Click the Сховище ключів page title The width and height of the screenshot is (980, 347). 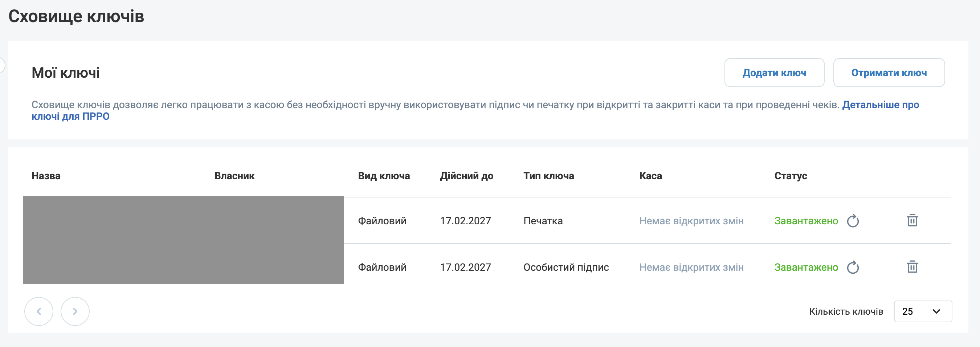click(x=76, y=16)
